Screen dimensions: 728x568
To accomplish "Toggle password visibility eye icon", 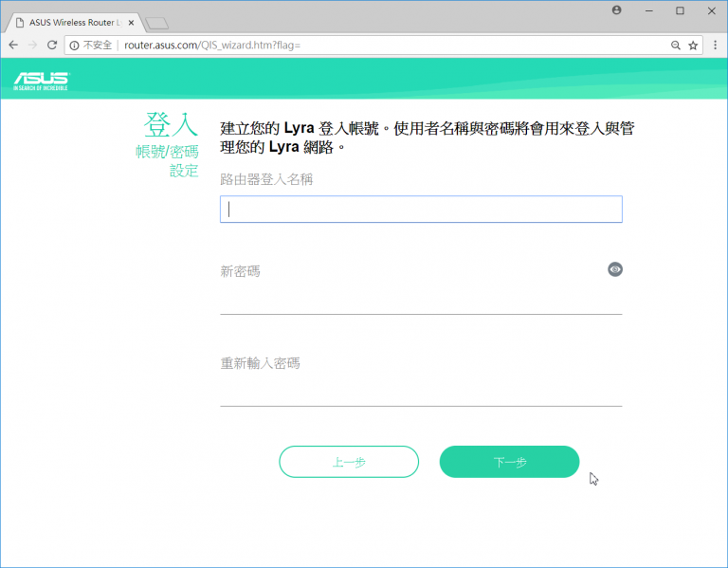I will 615,269.
